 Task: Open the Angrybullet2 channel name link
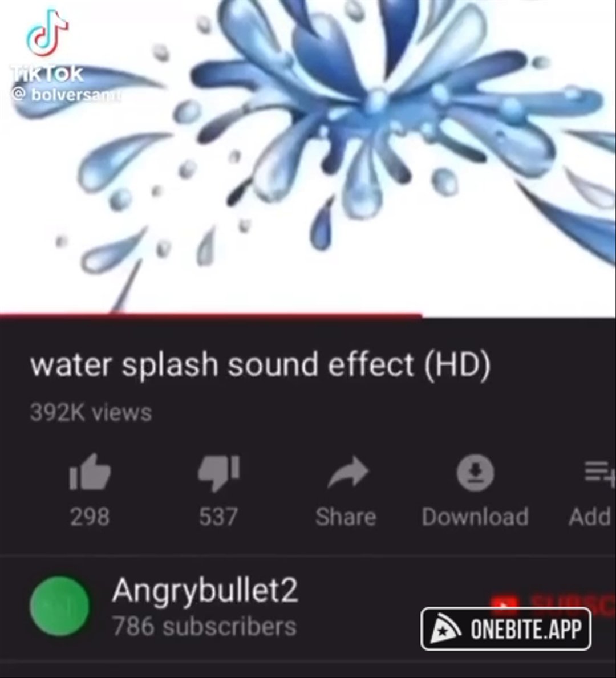coord(205,591)
